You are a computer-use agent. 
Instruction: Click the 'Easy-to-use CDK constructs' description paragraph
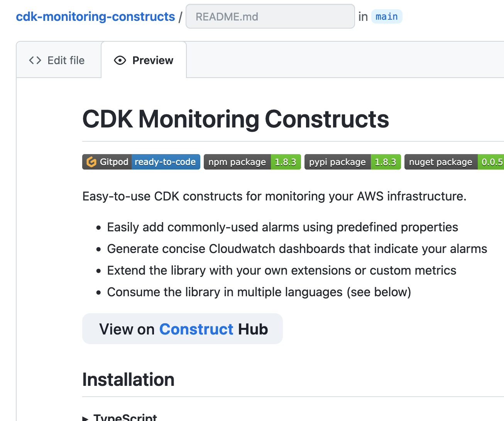point(274,196)
